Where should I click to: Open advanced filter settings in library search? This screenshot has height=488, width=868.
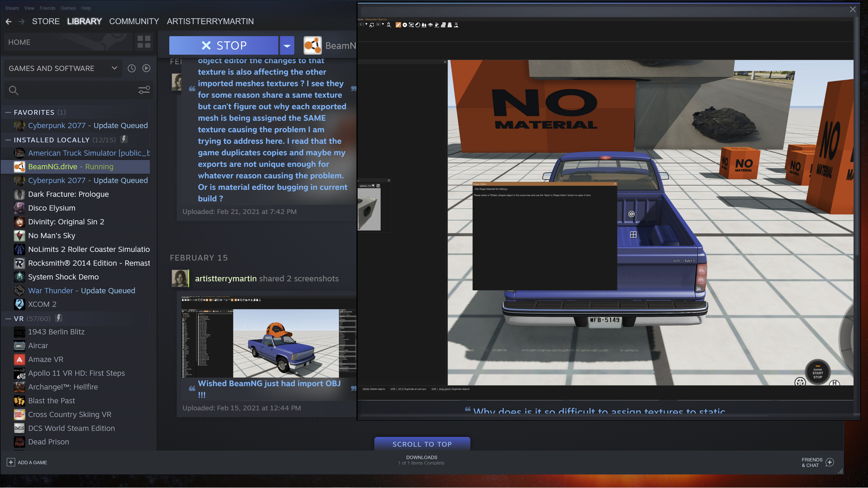pyautogui.click(x=144, y=90)
